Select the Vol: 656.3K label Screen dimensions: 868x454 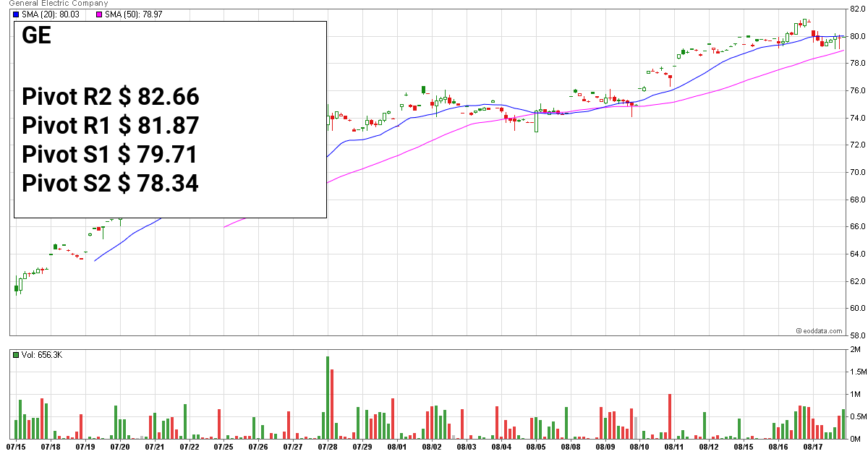[x=41, y=355]
